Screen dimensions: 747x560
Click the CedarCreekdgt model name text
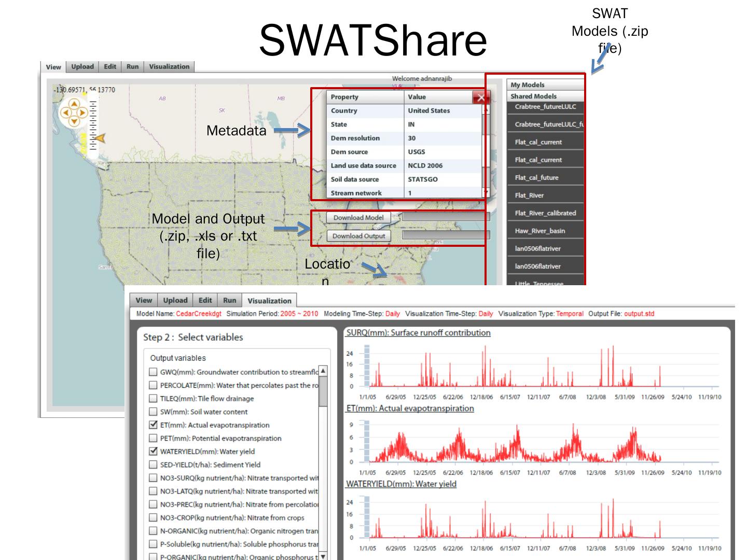(x=199, y=314)
